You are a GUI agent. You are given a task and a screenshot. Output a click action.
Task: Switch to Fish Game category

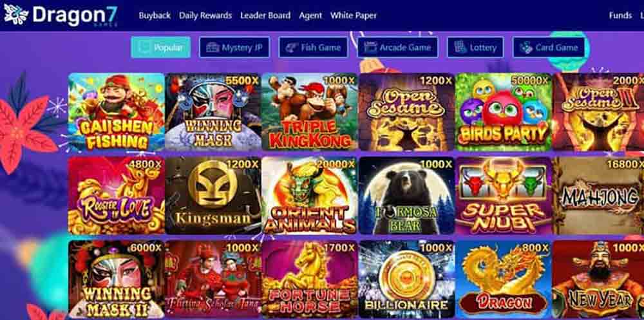point(313,47)
